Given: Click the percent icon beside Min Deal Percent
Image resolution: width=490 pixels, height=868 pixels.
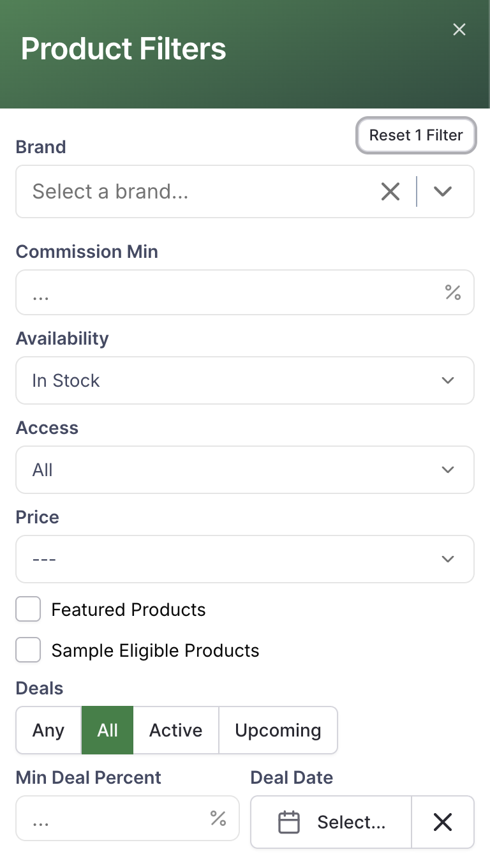Looking at the screenshot, I should pyautogui.click(x=218, y=818).
